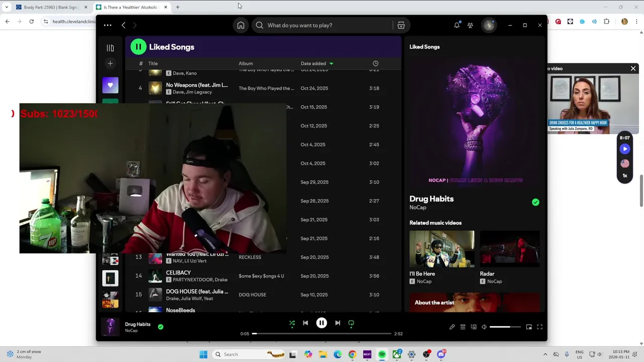Click the Windows taskbar Search box
Viewport: 644px width, 362px height.
tap(249, 354)
